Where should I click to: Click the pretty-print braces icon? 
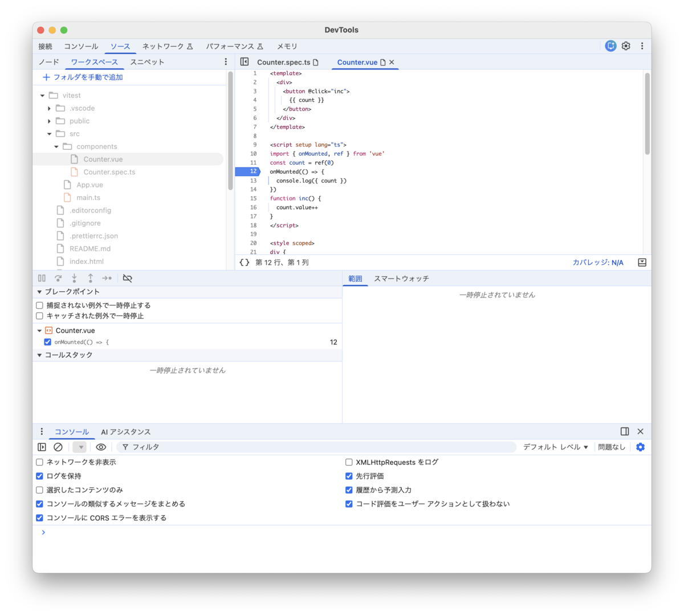click(245, 263)
